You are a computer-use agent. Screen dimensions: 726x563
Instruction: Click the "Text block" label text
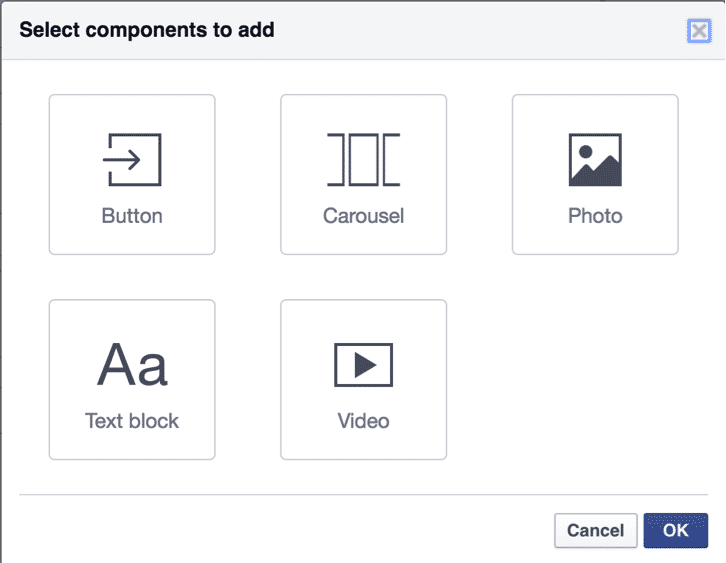click(x=132, y=421)
